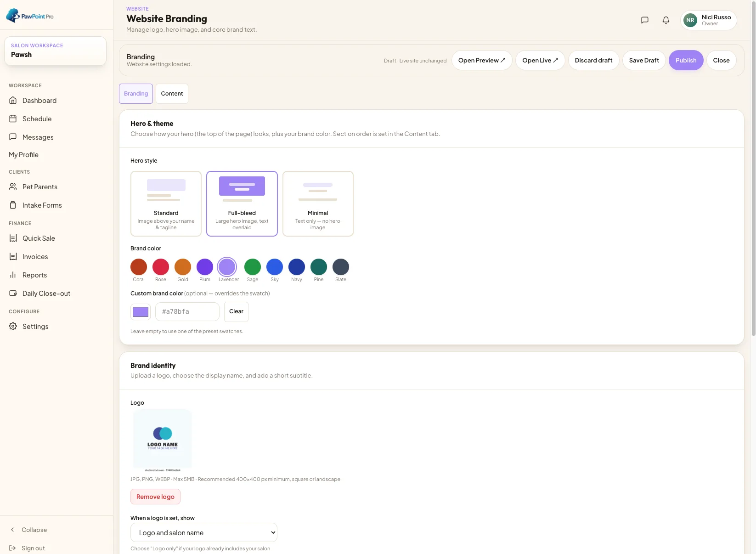
Task: Switch to the Branding tab
Action: (136, 94)
